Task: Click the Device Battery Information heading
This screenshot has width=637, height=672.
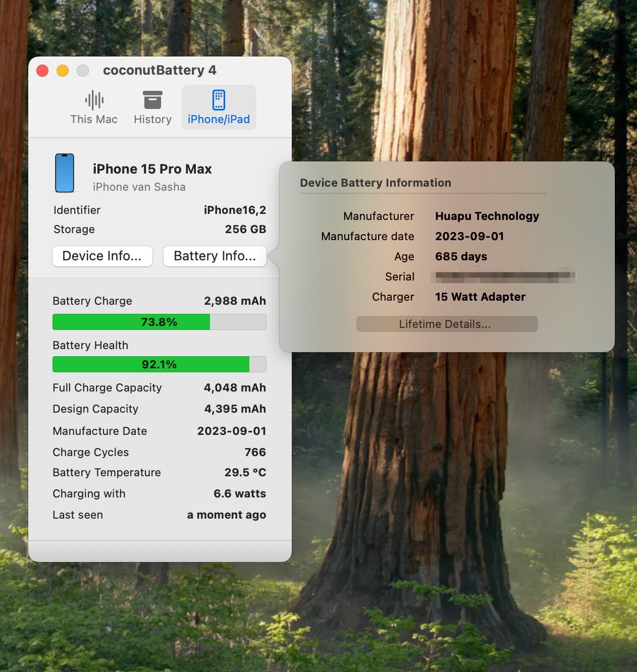Action: tap(376, 183)
